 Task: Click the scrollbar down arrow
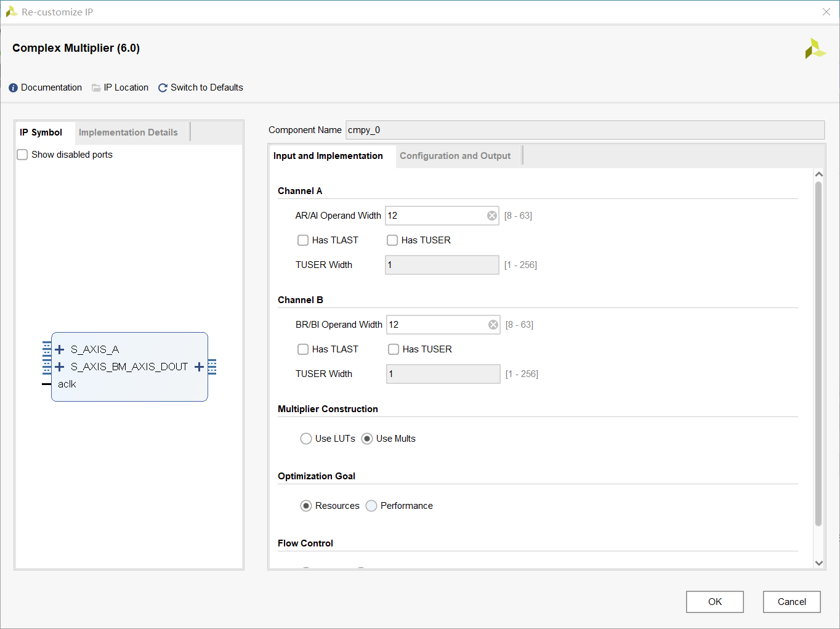pos(819,562)
